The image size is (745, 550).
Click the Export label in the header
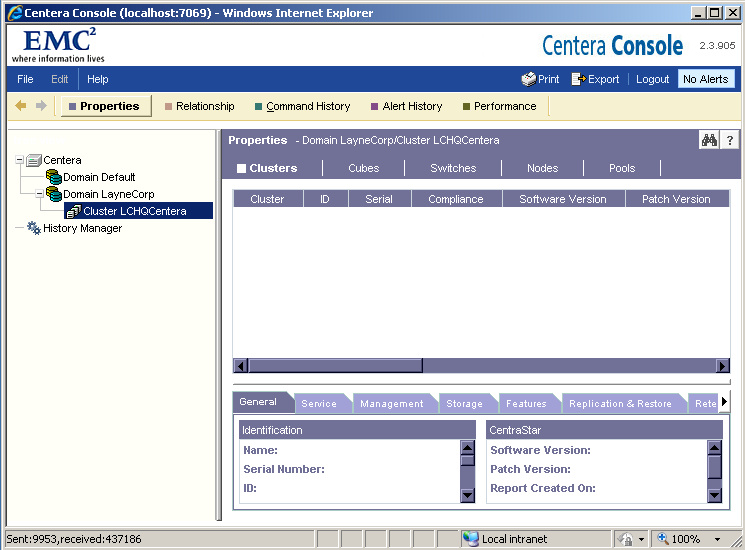603,79
